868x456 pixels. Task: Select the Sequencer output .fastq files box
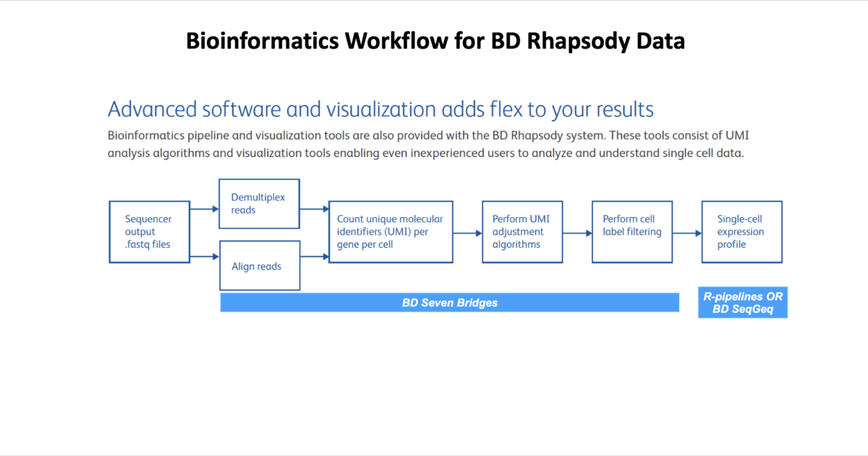[149, 232]
